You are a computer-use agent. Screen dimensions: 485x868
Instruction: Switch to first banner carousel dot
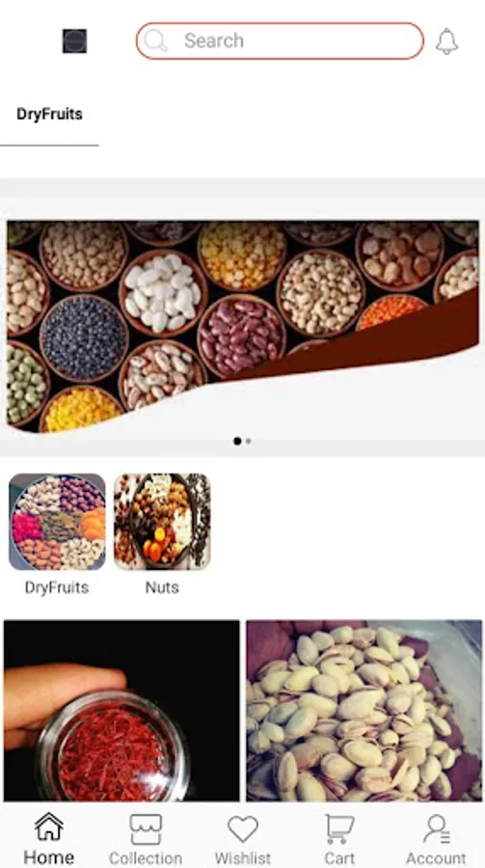click(x=237, y=441)
